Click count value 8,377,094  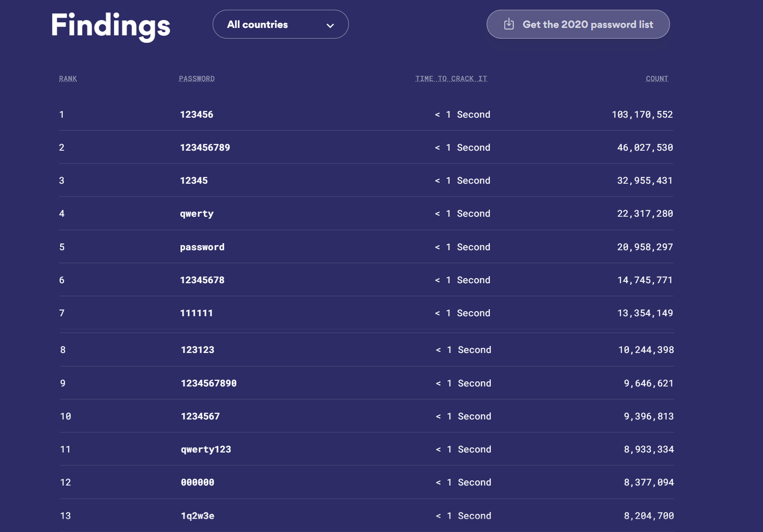(x=649, y=482)
